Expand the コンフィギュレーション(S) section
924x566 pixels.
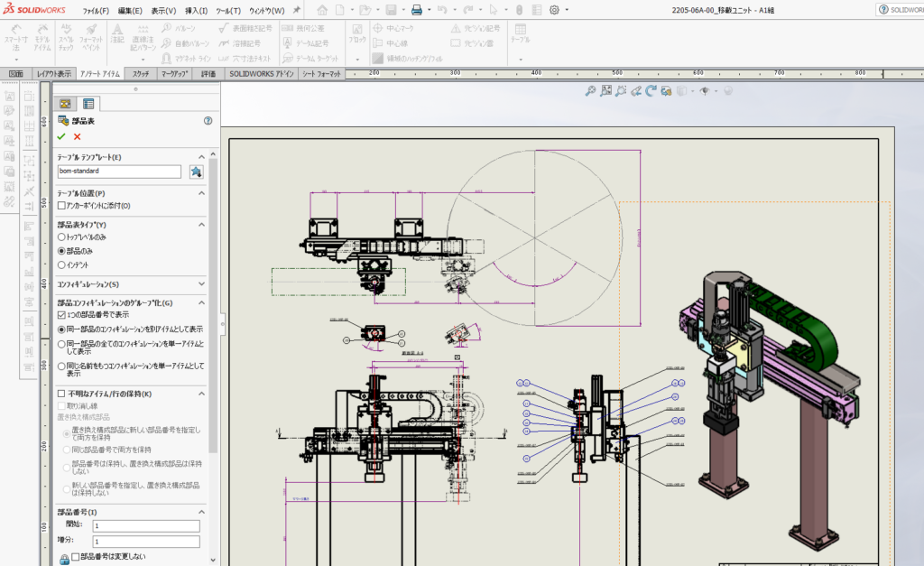201,284
